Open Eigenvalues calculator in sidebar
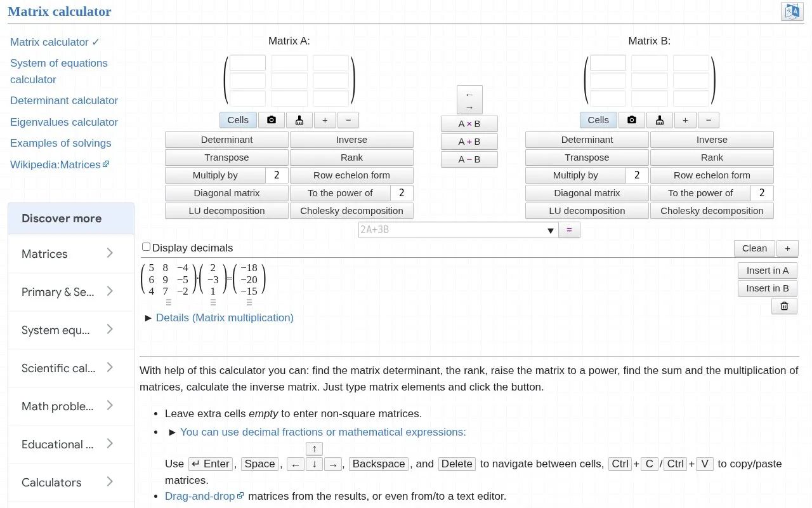Image resolution: width=812 pixels, height=508 pixels. pos(64,122)
